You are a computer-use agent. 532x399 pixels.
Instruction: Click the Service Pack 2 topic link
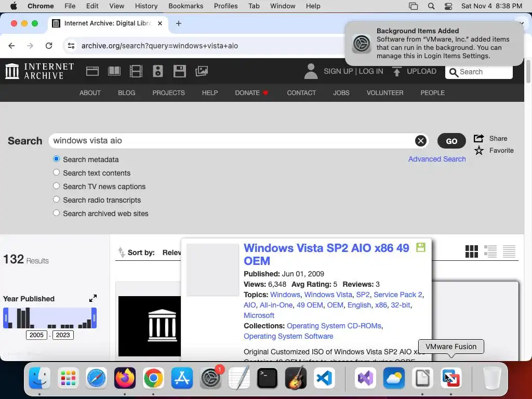[x=398, y=295]
